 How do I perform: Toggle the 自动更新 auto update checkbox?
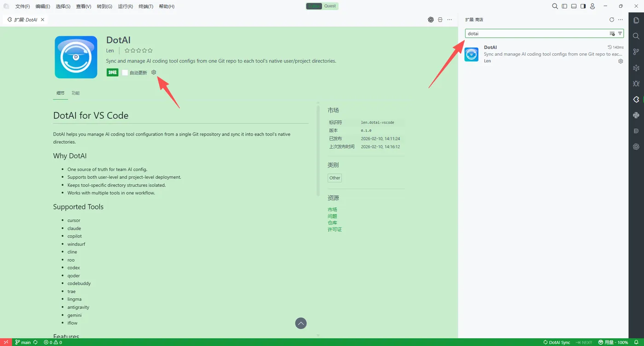(x=125, y=73)
